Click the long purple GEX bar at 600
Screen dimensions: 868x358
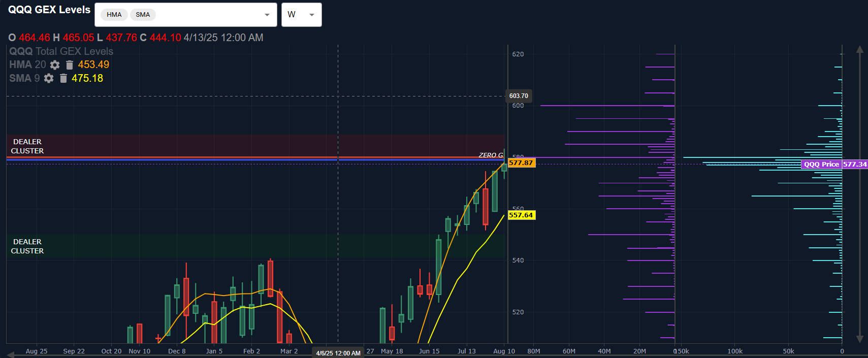coord(607,106)
